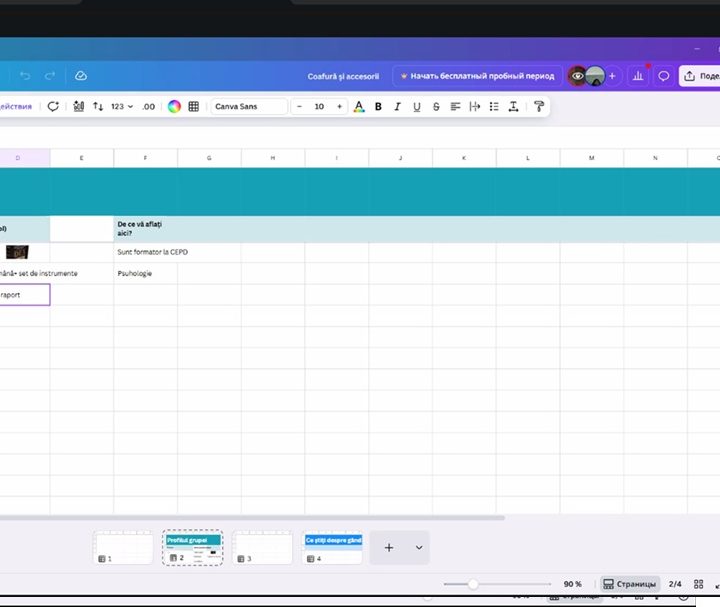Click the font size plus stepper
This screenshot has height=607, width=720.
(x=339, y=106)
